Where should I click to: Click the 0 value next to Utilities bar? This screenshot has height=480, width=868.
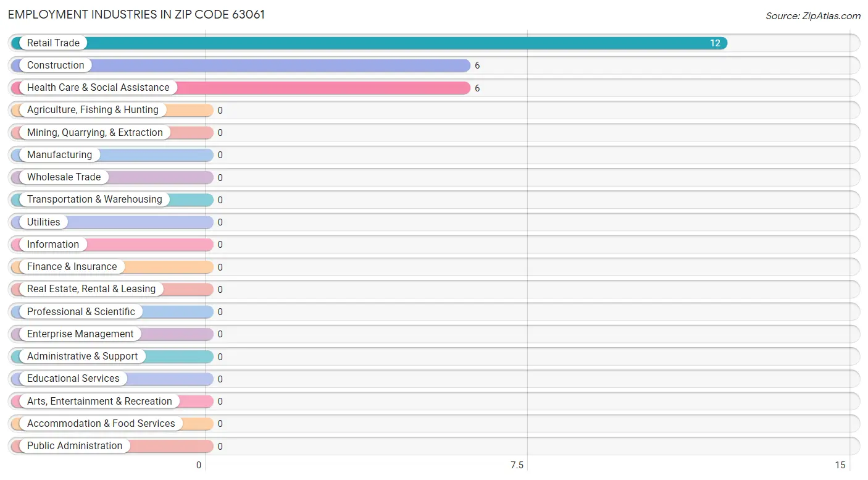pyautogui.click(x=220, y=222)
